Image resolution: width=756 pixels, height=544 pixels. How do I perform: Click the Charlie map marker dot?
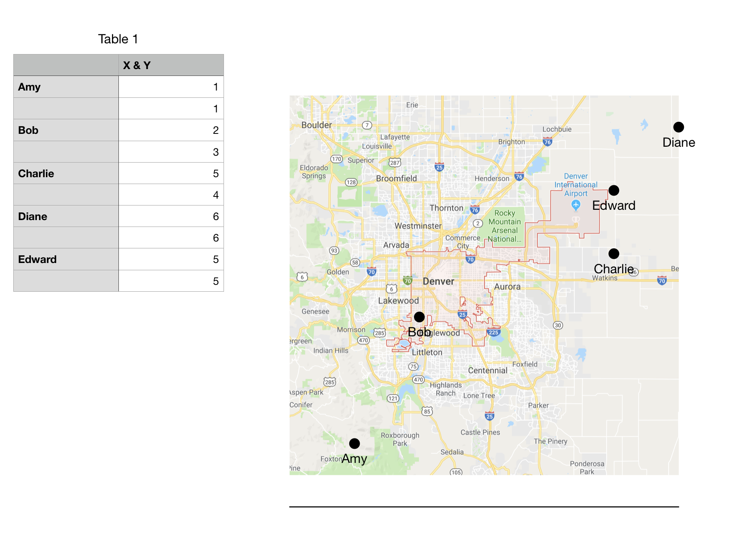(x=614, y=254)
